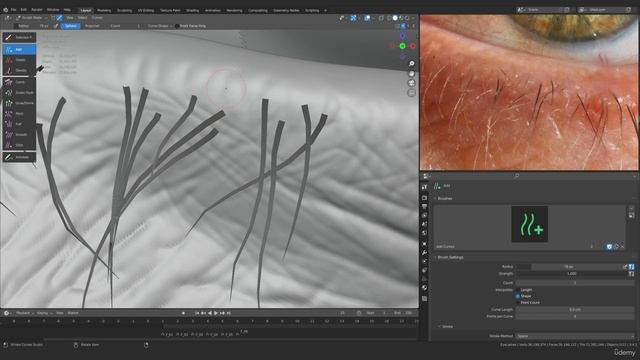This screenshot has height=360, width=640.
Task: Collapse the Brushes panel
Action: [x=444, y=198]
